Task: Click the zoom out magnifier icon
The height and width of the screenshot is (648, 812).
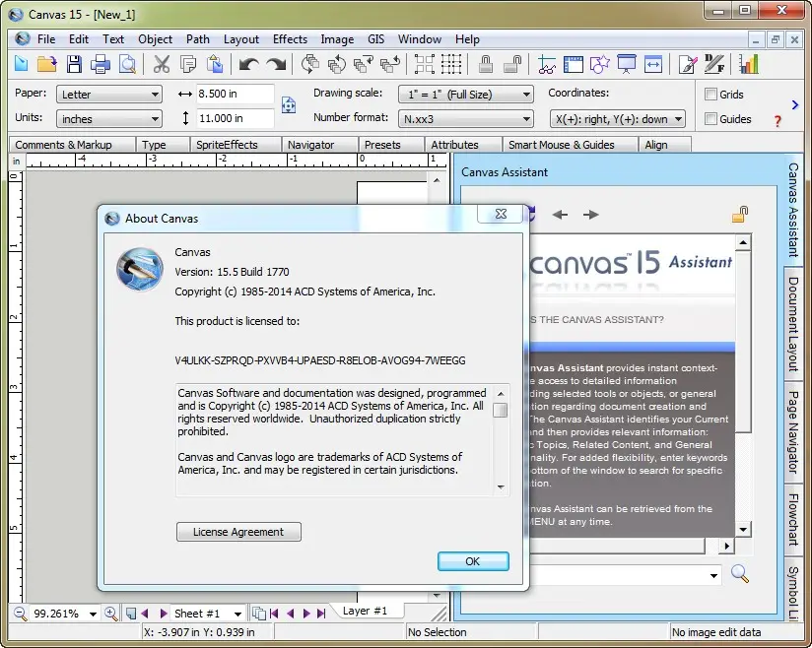Action: click(x=20, y=614)
